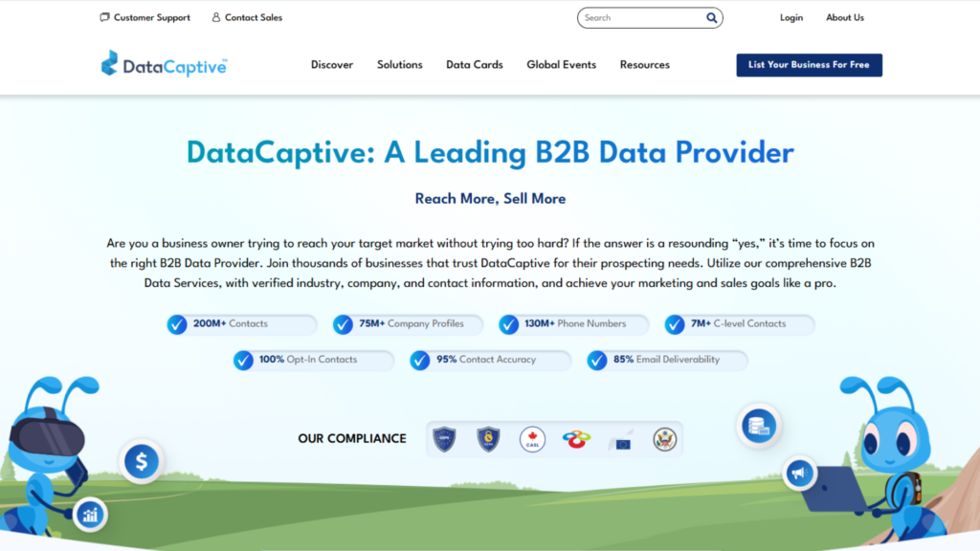Click the '130M+ Phone Numbers' stat text
This screenshot has height=551, width=980.
pyautogui.click(x=575, y=323)
